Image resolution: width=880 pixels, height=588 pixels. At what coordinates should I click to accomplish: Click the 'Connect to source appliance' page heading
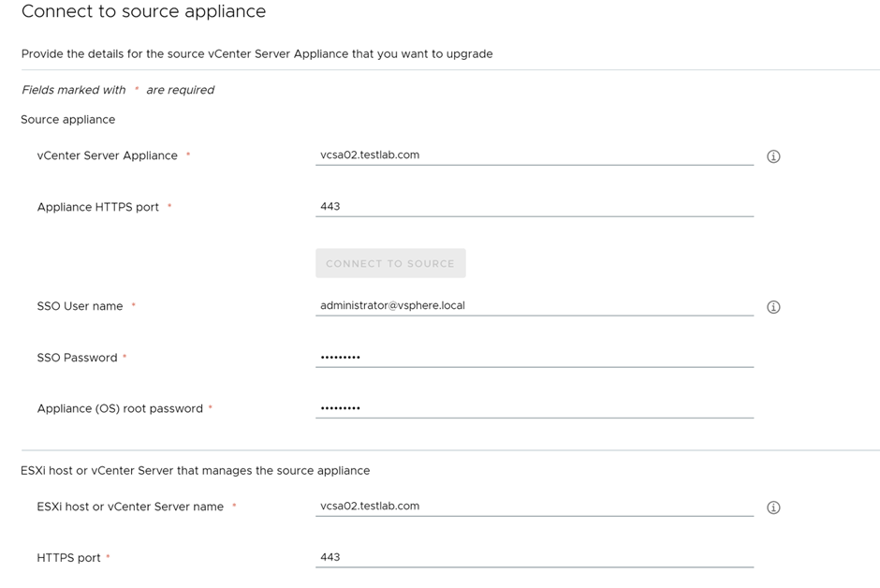[x=143, y=12]
